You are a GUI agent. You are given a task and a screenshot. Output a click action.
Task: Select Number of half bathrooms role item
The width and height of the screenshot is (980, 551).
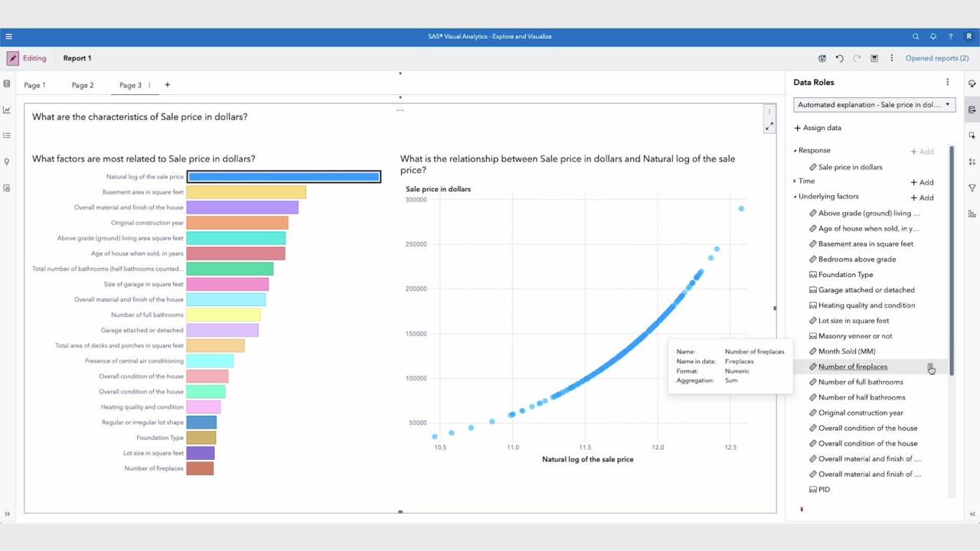pos(861,397)
